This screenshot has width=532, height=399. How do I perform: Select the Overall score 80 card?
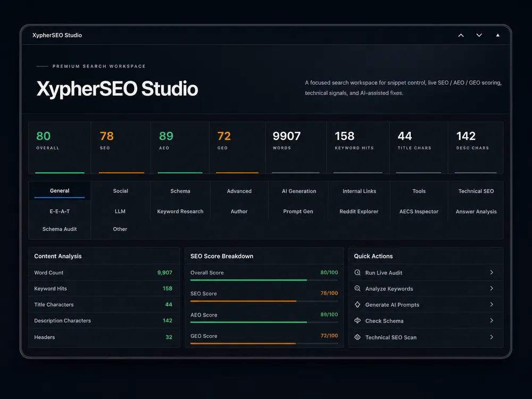[60, 148]
